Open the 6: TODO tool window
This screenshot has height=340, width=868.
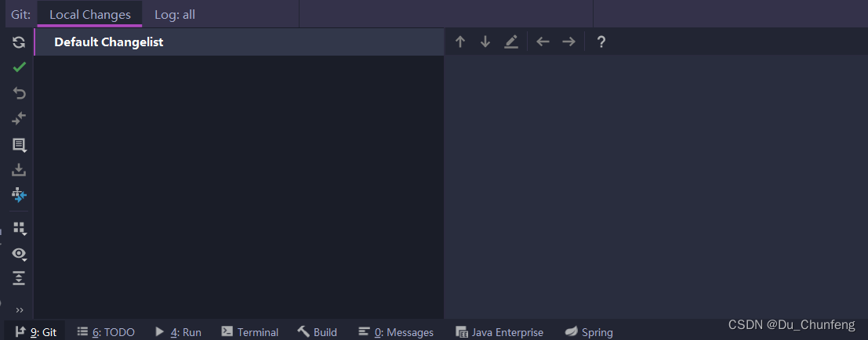(x=106, y=331)
